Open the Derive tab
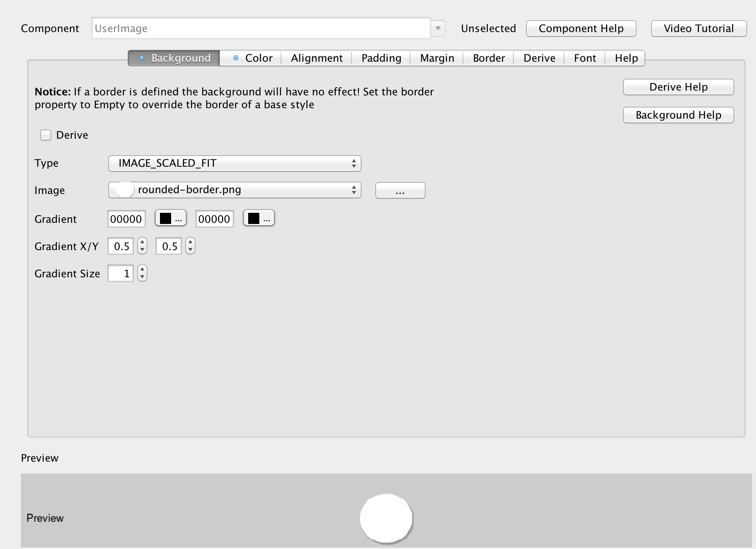Screen dimensions: 756x549 (x=539, y=58)
